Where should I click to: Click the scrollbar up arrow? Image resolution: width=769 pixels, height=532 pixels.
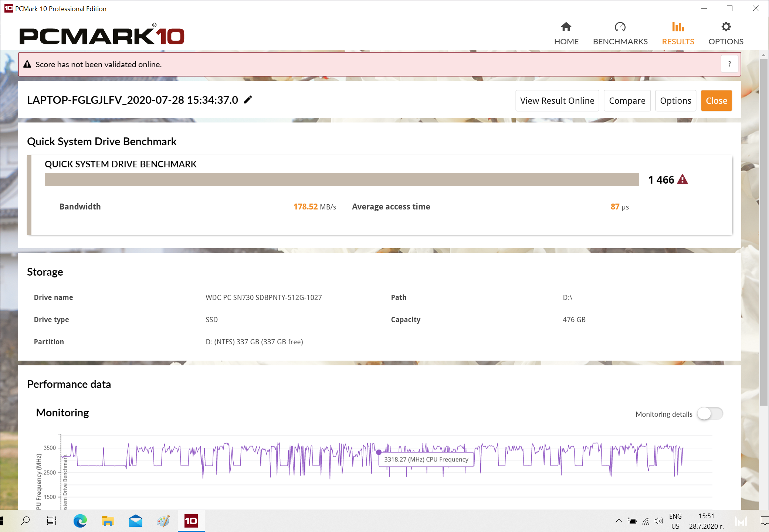(763, 55)
